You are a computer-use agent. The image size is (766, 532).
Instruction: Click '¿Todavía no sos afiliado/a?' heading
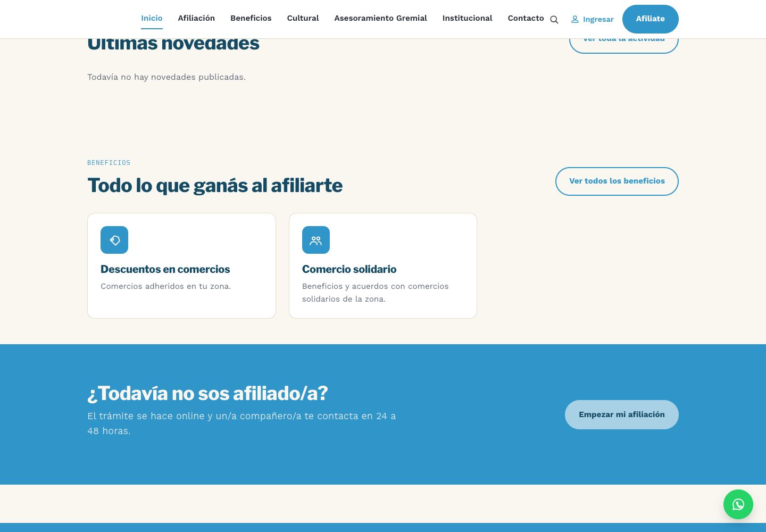click(x=207, y=394)
